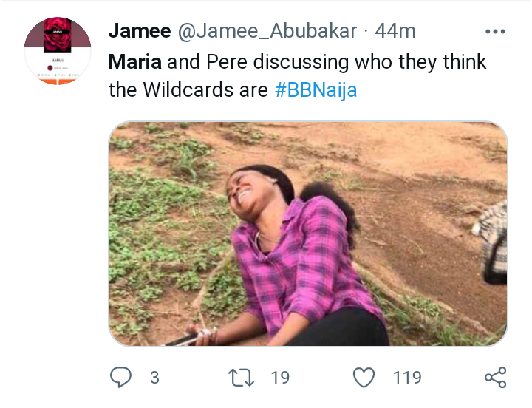Open the tweet via the 44m timestamp
The height and width of the screenshot is (408, 532).
click(x=395, y=31)
